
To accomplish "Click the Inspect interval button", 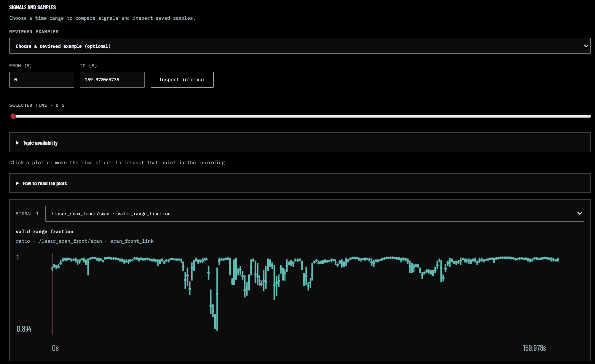I will 182,79.
